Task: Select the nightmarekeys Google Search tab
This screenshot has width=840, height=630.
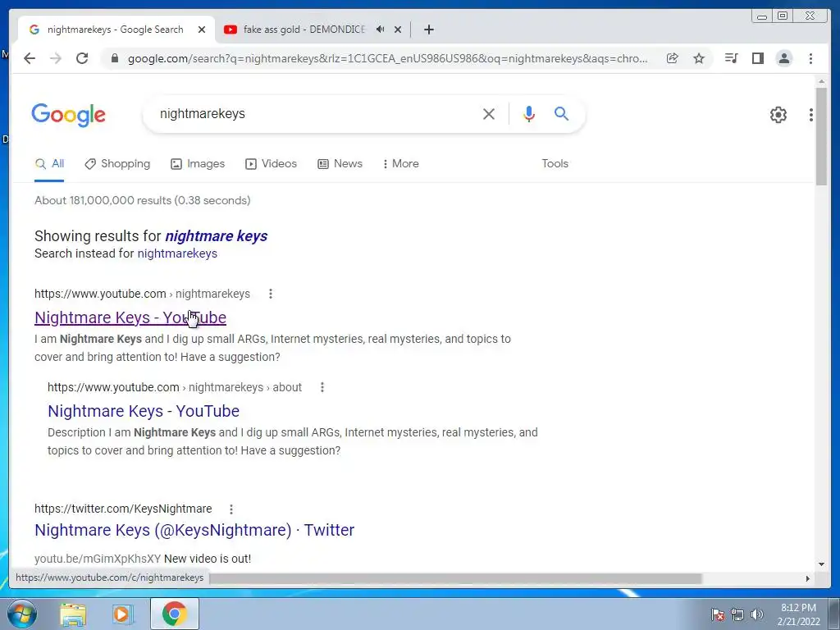Action: click(115, 30)
